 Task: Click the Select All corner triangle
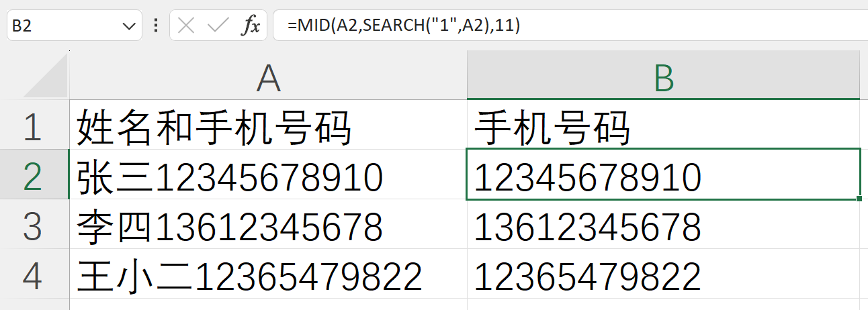coord(46,76)
